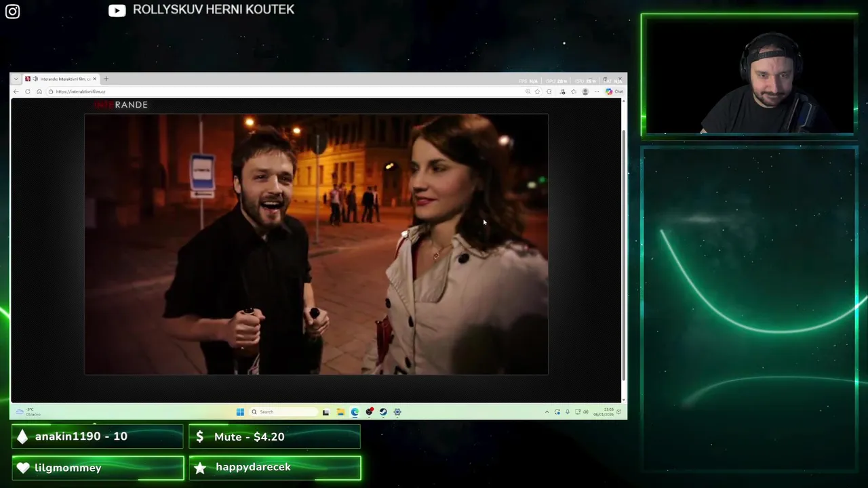
Task: Click the microphone icon in system tray
Action: 568,411
